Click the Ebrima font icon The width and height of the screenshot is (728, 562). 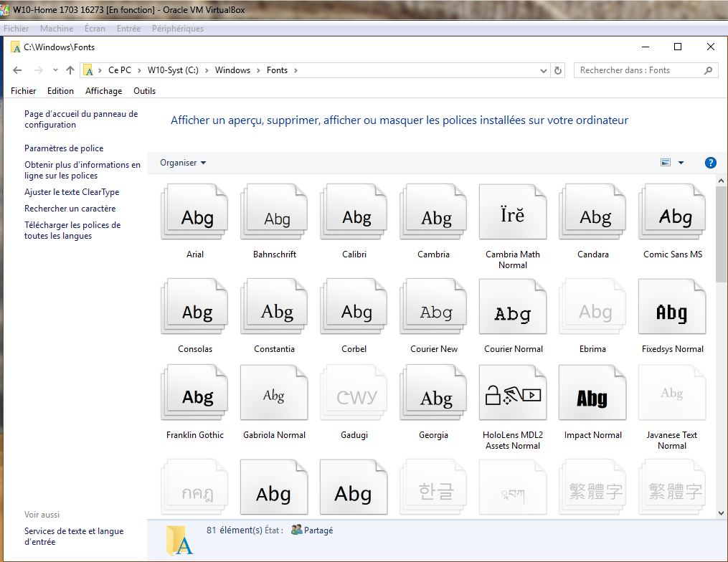click(x=593, y=306)
